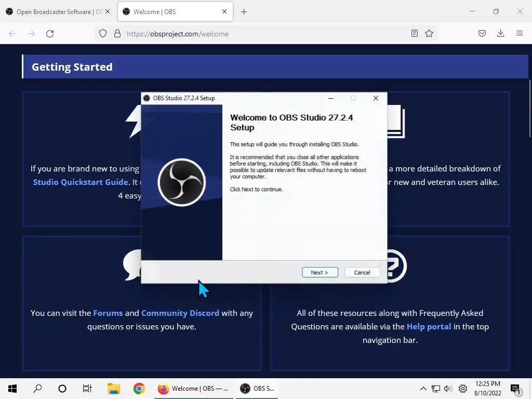Toggle reader view in address bar

pos(414,33)
